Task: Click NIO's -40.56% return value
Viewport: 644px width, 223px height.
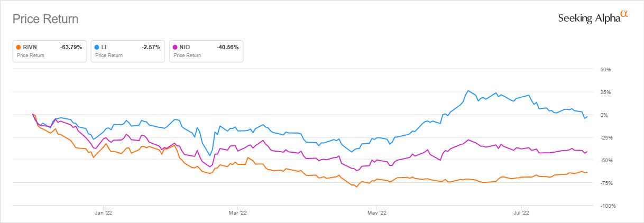Action: coord(227,48)
